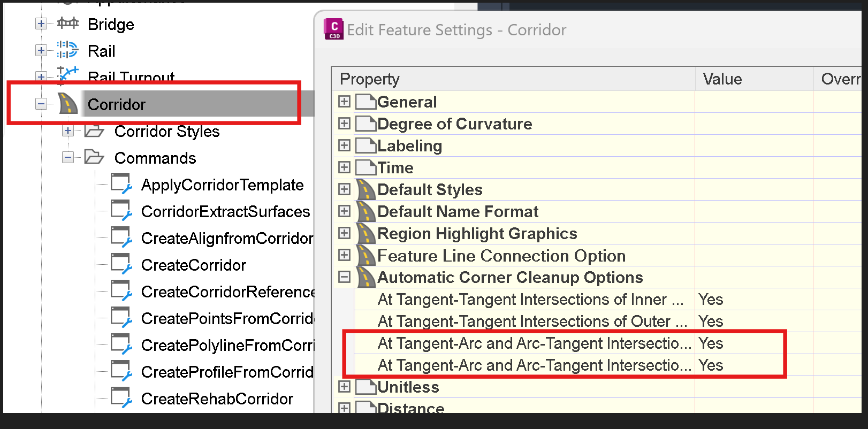Click the Default Styles corridor icon
Viewport: 868px width, 429px height.
tap(366, 190)
